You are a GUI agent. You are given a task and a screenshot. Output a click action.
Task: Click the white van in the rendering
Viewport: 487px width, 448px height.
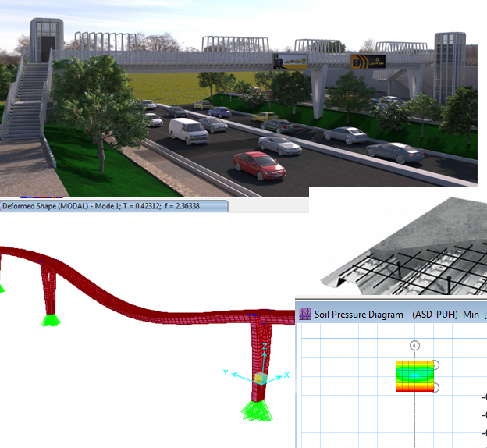pos(187,130)
